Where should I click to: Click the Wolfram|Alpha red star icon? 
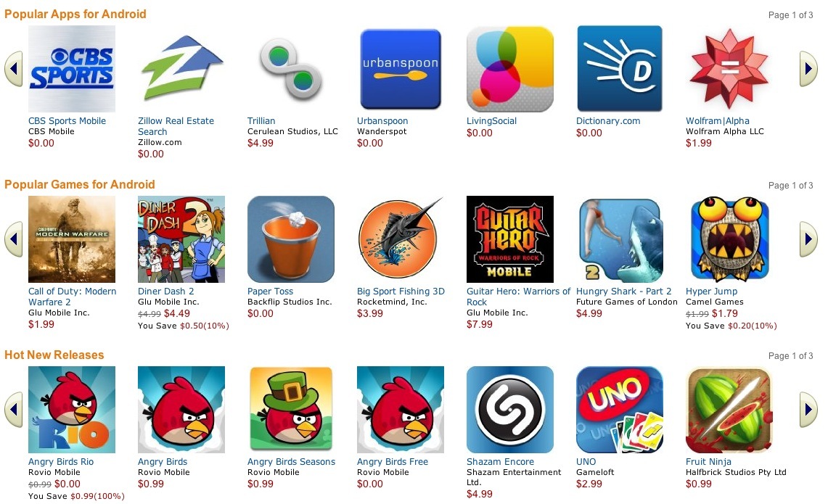(x=729, y=69)
